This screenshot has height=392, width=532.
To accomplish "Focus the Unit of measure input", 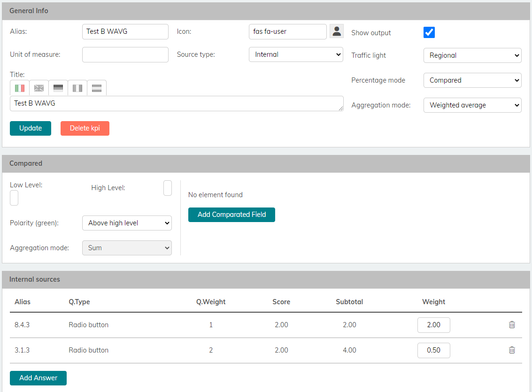I will (x=125, y=54).
